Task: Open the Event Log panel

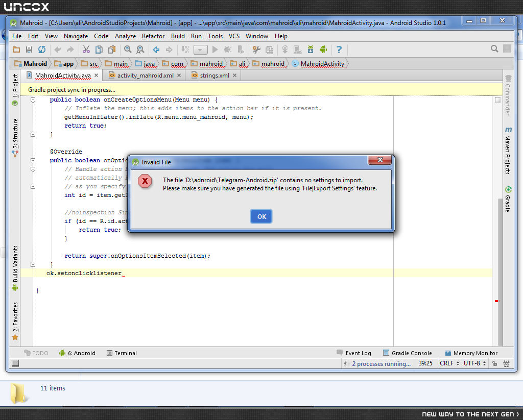Action: click(354, 353)
